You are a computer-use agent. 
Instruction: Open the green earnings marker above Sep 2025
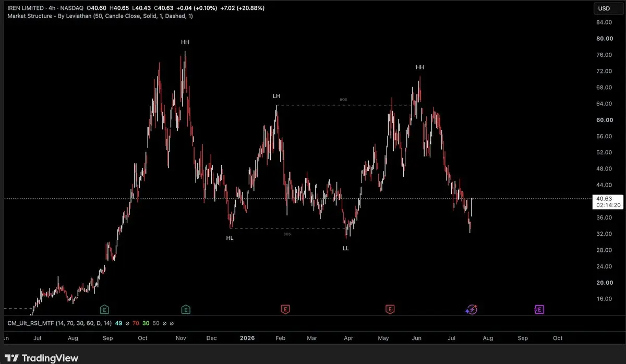105,309
